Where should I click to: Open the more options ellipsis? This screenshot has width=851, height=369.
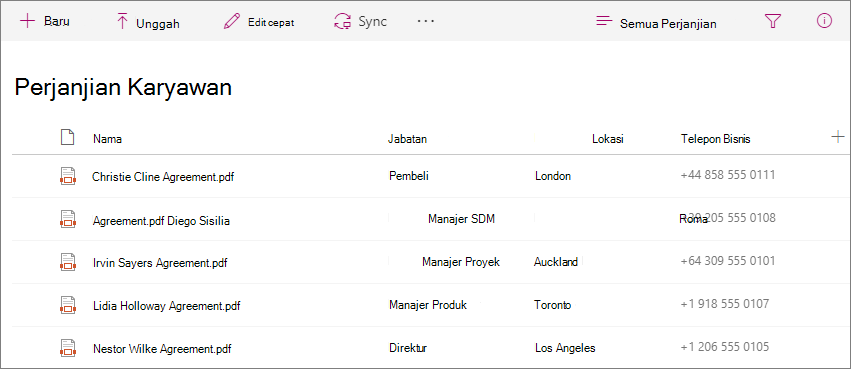click(x=426, y=21)
